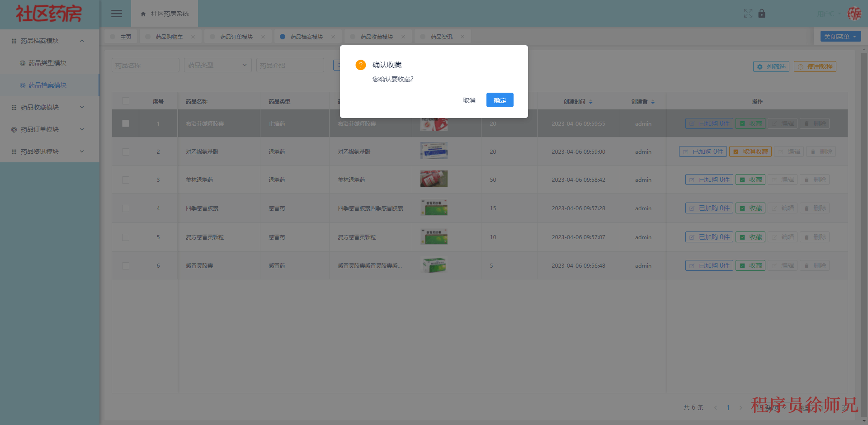Switch to the 主页 tab
The width and height of the screenshot is (868, 425).
pos(125,36)
